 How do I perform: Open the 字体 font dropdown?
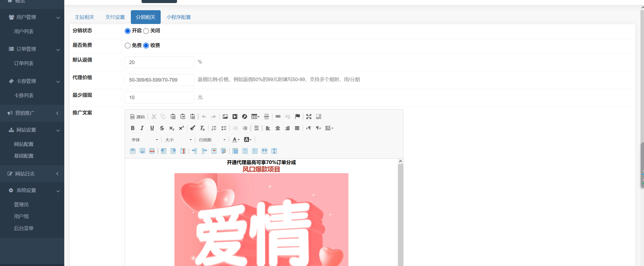click(x=144, y=140)
